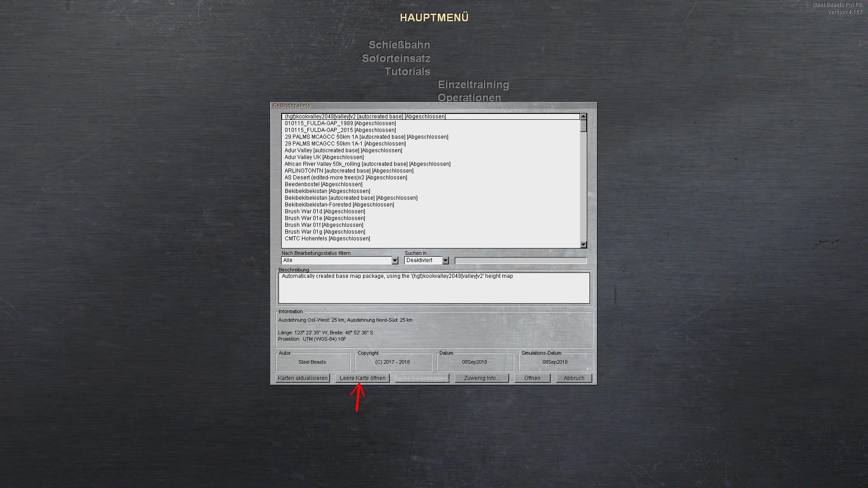
Task: Open Zuweing Info dialog button
Action: pyautogui.click(x=482, y=378)
